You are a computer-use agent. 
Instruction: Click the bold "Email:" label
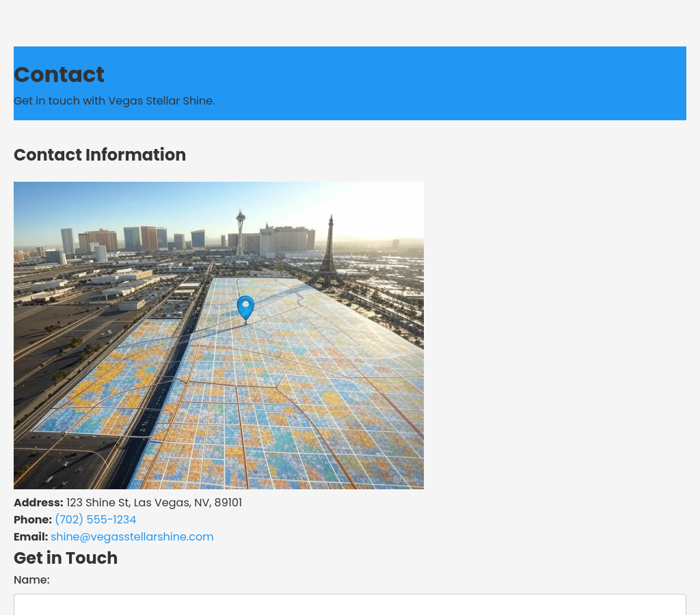pyautogui.click(x=31, y=537)
